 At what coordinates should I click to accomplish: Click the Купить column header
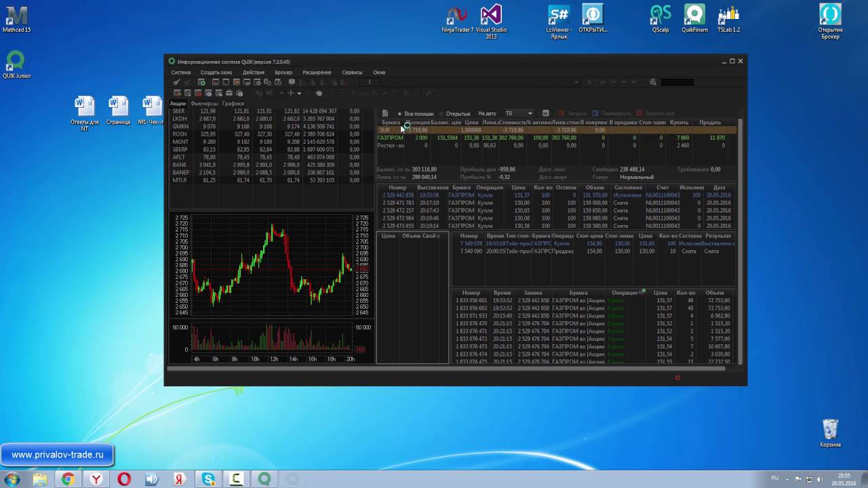[x=679, y=123]
